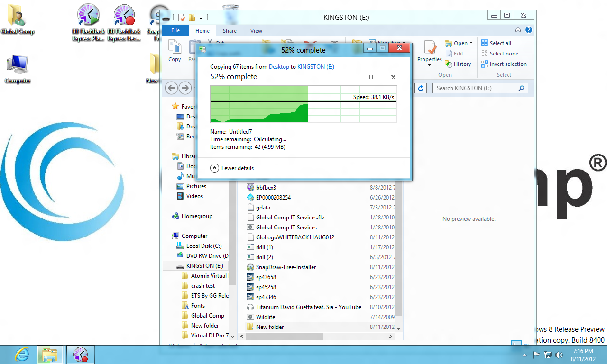Click the Properties quick access toolbar icon
The width and height of the screenshot is (607, 364).
tap(182, 18)
